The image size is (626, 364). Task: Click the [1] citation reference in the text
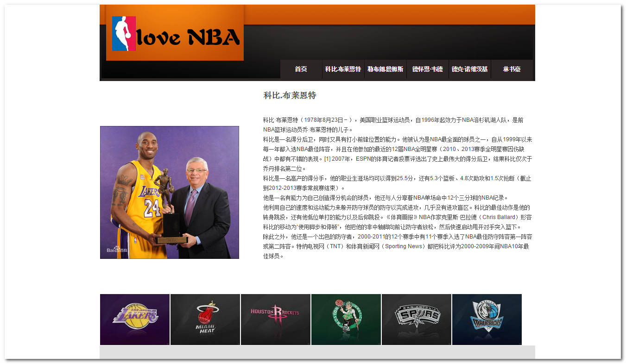click(x=327, y=159)
